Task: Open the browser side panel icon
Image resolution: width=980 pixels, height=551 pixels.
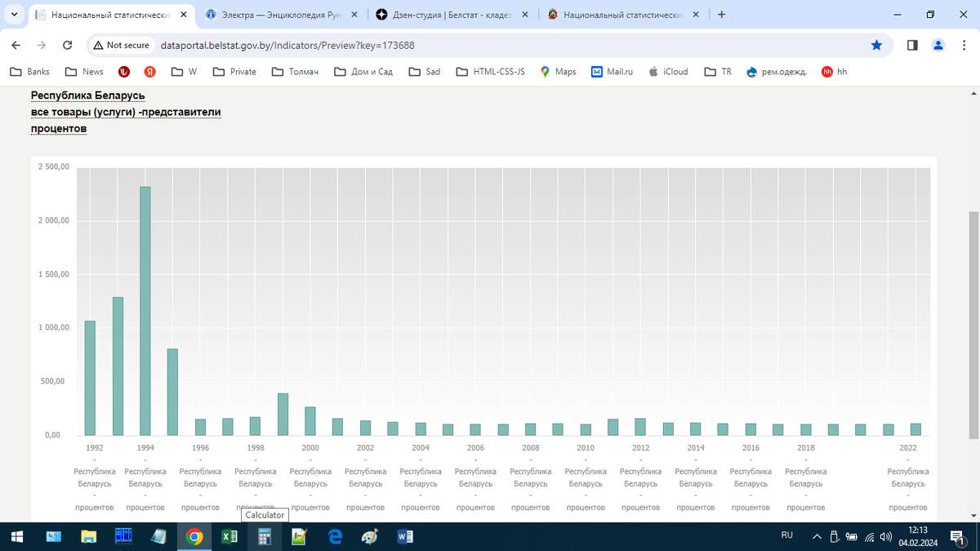Action: tap(912, 45)
